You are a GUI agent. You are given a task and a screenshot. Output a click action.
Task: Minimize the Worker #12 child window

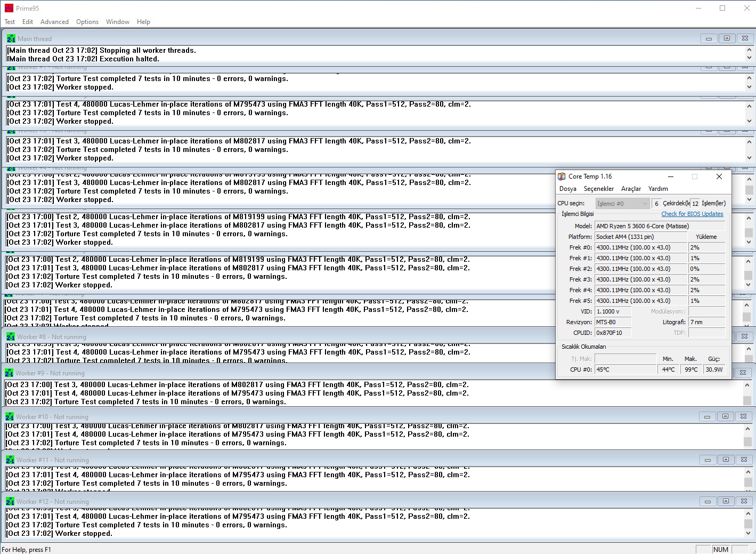[708, 501]
